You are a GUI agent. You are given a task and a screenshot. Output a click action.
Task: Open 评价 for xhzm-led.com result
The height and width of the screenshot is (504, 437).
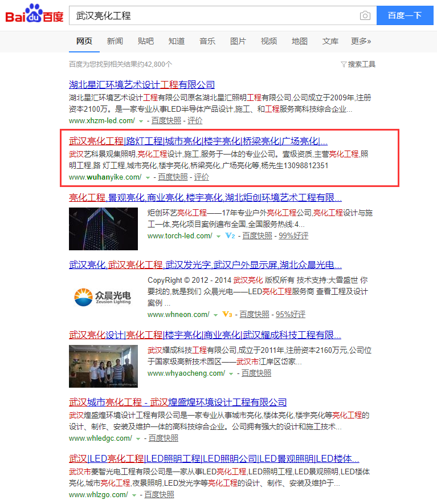point(195,120)
